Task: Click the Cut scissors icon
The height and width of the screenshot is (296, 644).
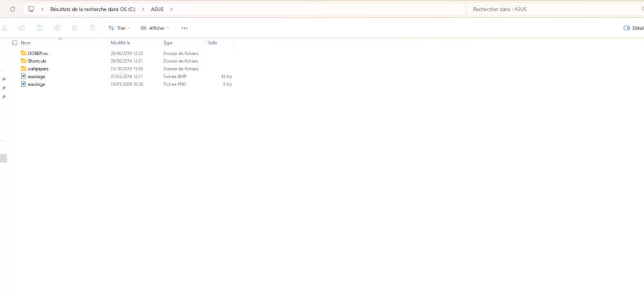Action: pos(5,28)
